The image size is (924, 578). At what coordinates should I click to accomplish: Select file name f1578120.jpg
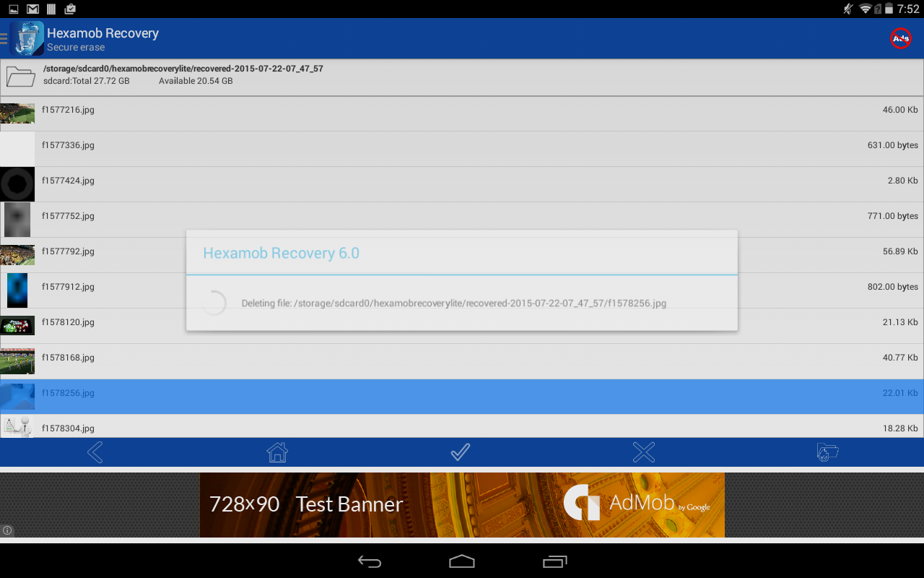(68, 322)
